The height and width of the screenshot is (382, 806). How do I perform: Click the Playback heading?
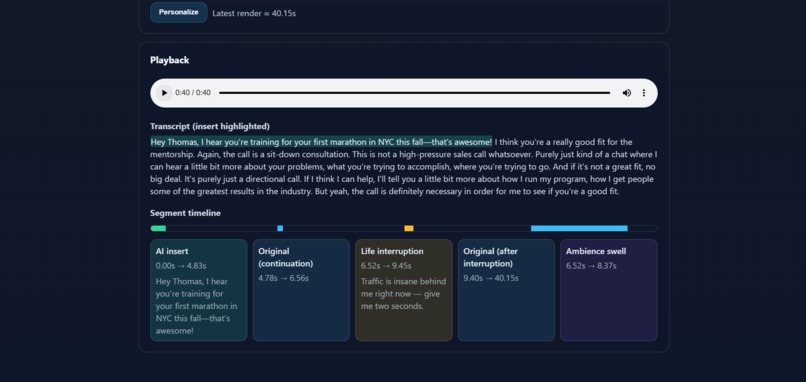pyautogui.click(x=170, y=60)
